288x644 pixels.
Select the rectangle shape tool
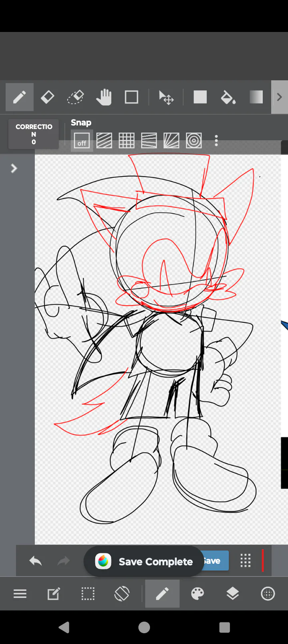coord(132,97)
